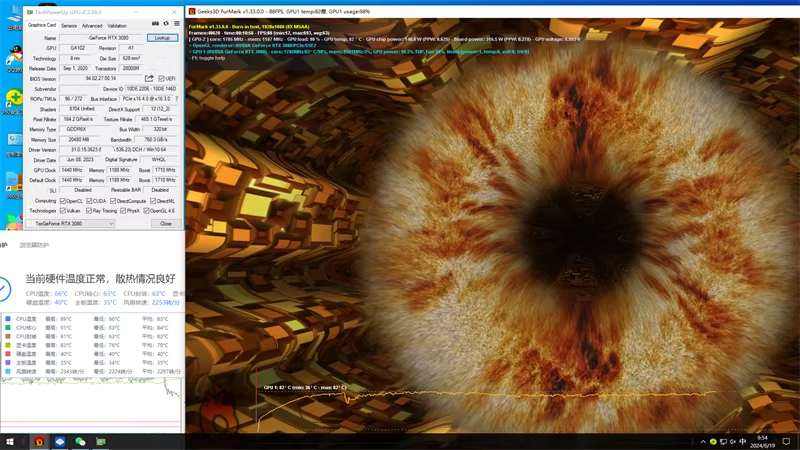Click the input method 中 indicator
800x450 pixels.
click(x=742, y=442)
